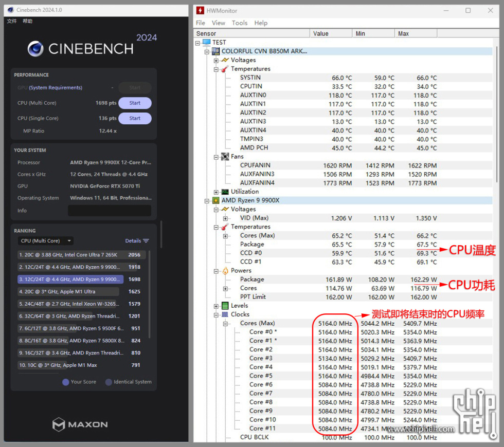
Task: Click the AMD Ryzen 9 9900X chip icon
Action: [x=216, y=200]
